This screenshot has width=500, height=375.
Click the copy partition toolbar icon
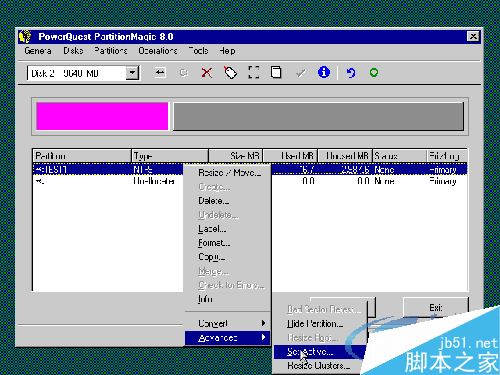(x=276, y=72)
